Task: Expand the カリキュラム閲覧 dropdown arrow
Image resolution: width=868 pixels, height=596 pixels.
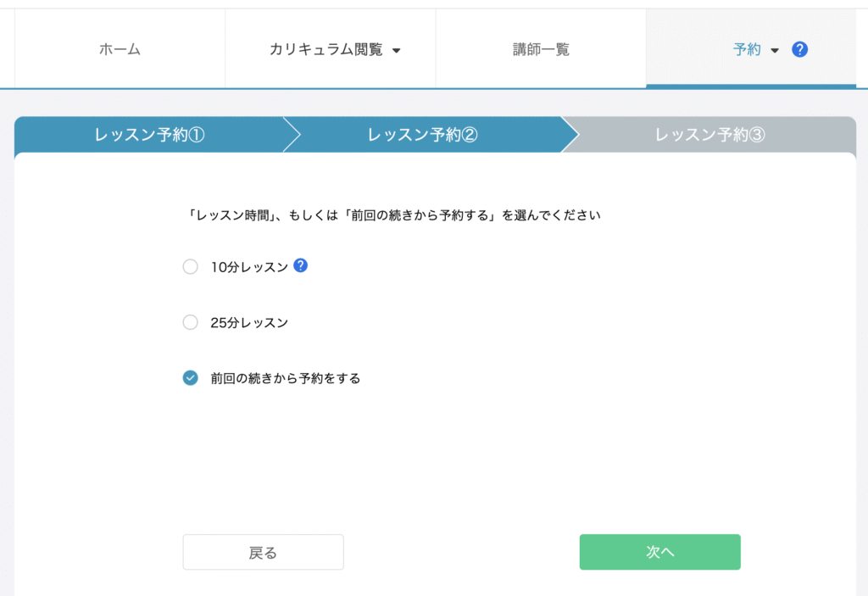Action: (x=397, y=50)
